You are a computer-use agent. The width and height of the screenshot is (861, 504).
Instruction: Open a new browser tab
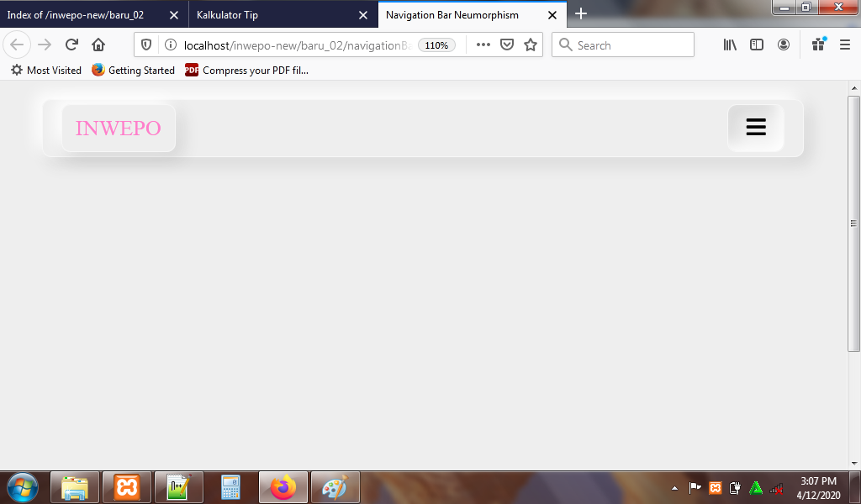tap(581, 14)
